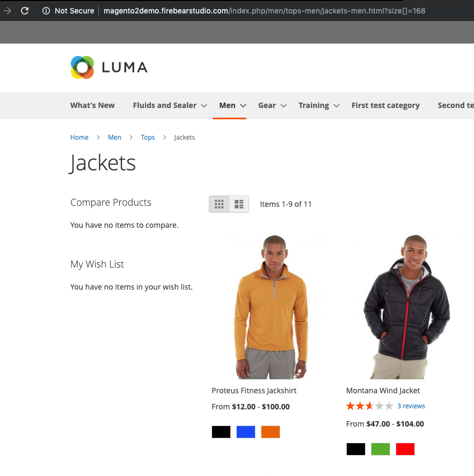Open the Not Secure site information icon
Image resolution: width=474 pixels, height=476 pixels.
pos(47,10)
